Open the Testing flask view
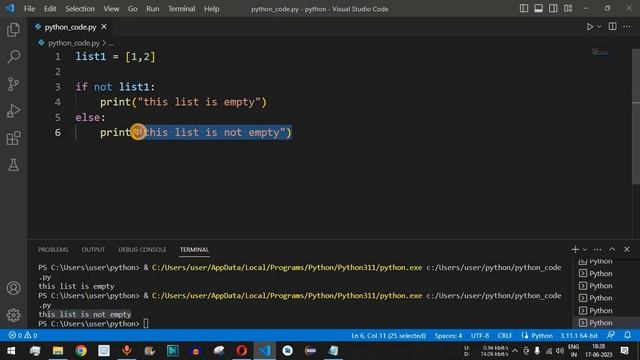 (13, 165)
